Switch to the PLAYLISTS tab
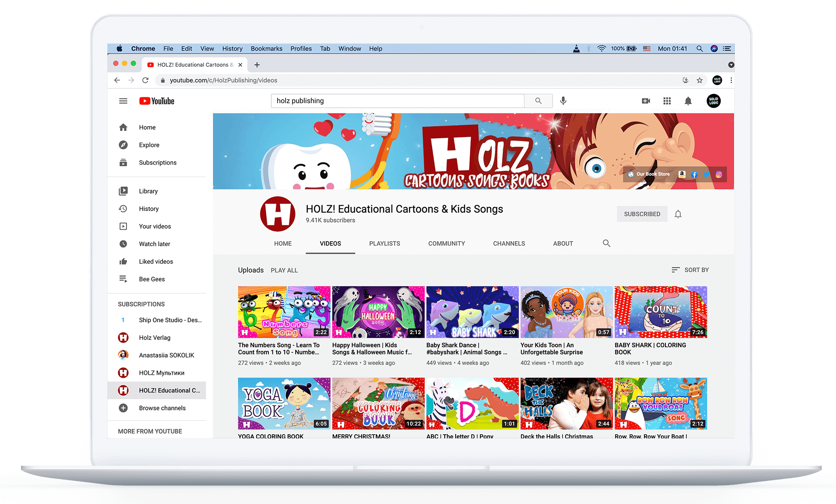836x504 pixels. (385, 243)
